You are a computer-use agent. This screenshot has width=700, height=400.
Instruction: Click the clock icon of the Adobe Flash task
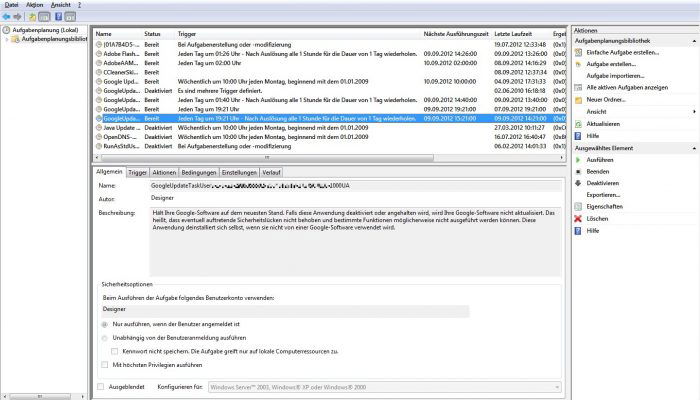[99, 54]
